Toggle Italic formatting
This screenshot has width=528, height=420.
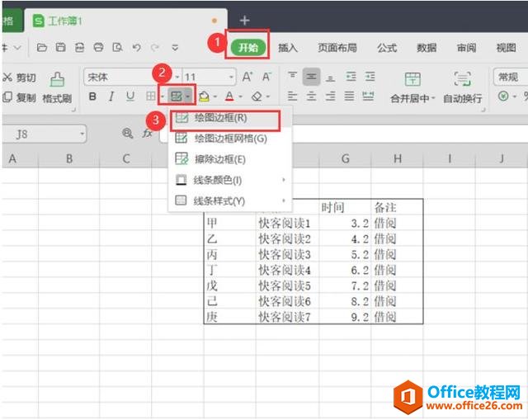[x=111, y=97]
